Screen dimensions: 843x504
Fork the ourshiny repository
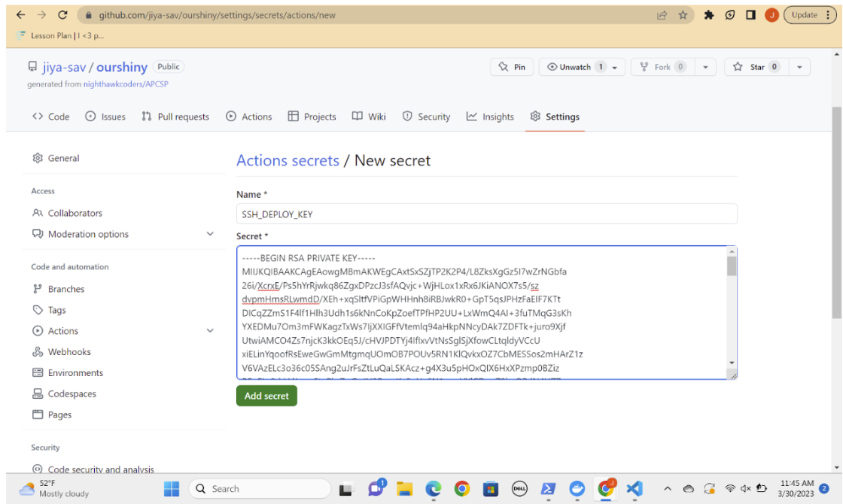point(663,67)
